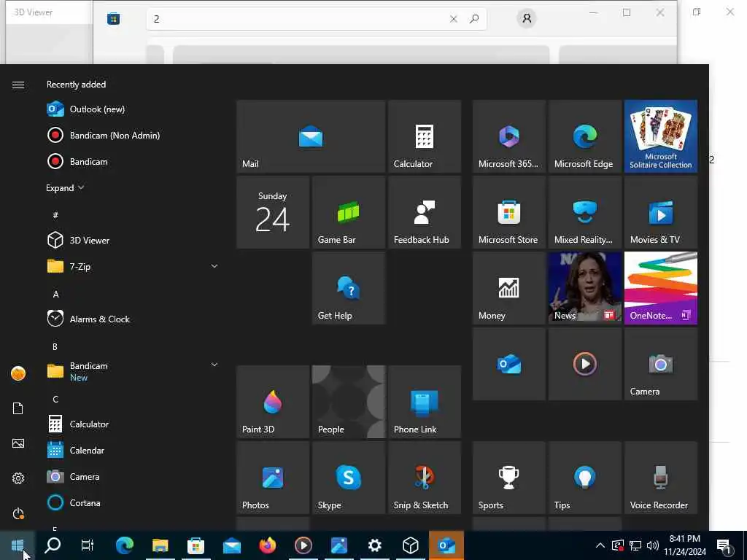This screenshot has width=747, height=560.
Task: Open the media player tile without a label
Action: (x=584, y=364)
